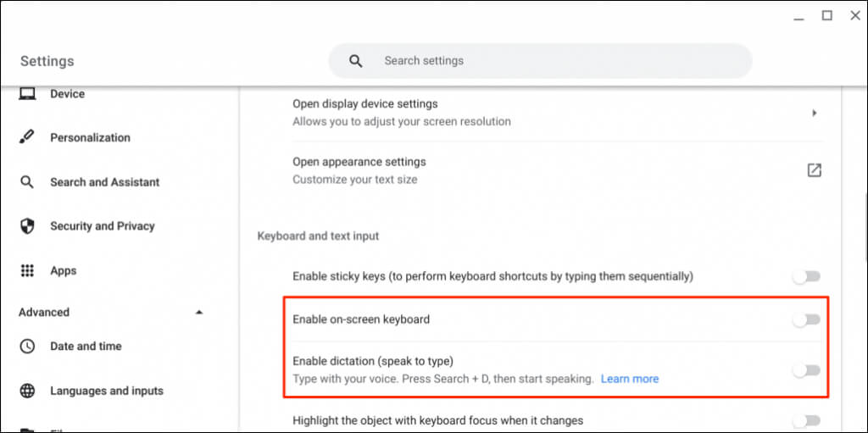Expand display device settings arrow
868x433 pixels.
(814, 113)
